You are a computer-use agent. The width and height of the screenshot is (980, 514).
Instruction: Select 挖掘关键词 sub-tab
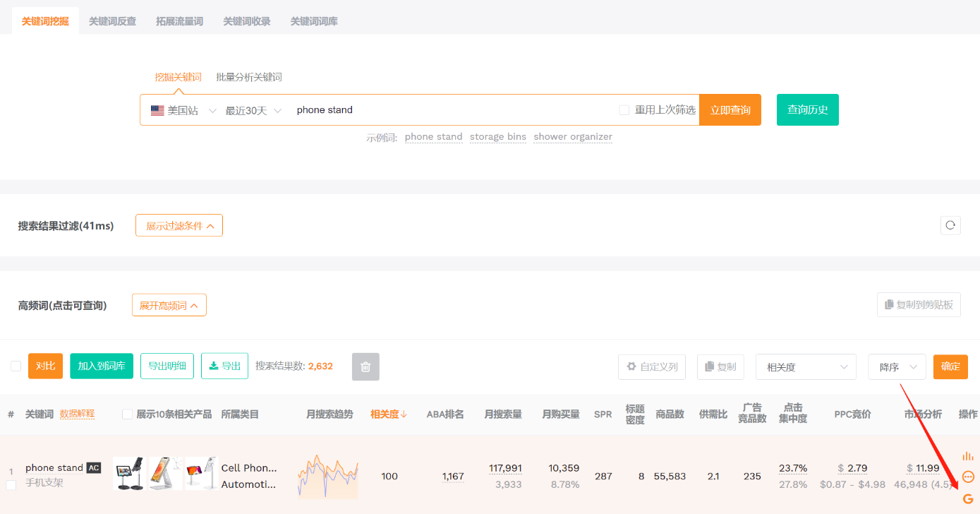(179, 77)
